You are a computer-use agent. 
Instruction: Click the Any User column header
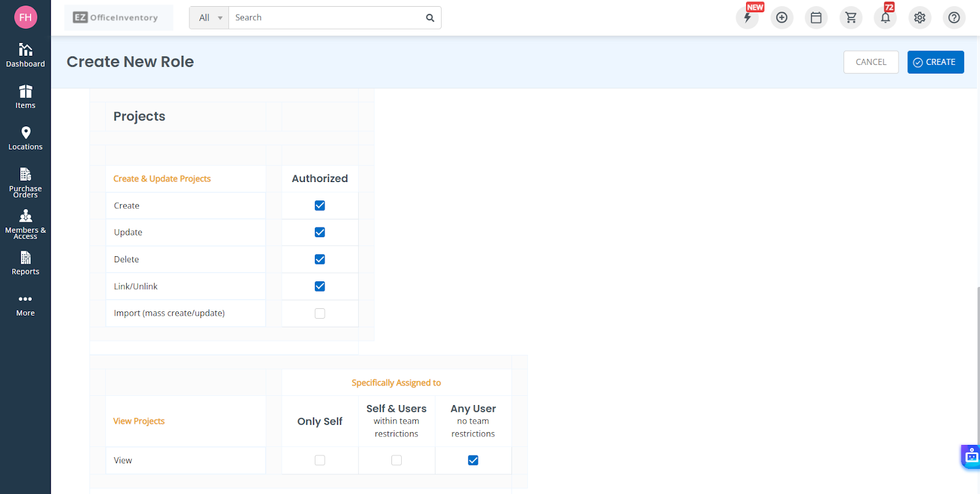(x=473, y=409)
